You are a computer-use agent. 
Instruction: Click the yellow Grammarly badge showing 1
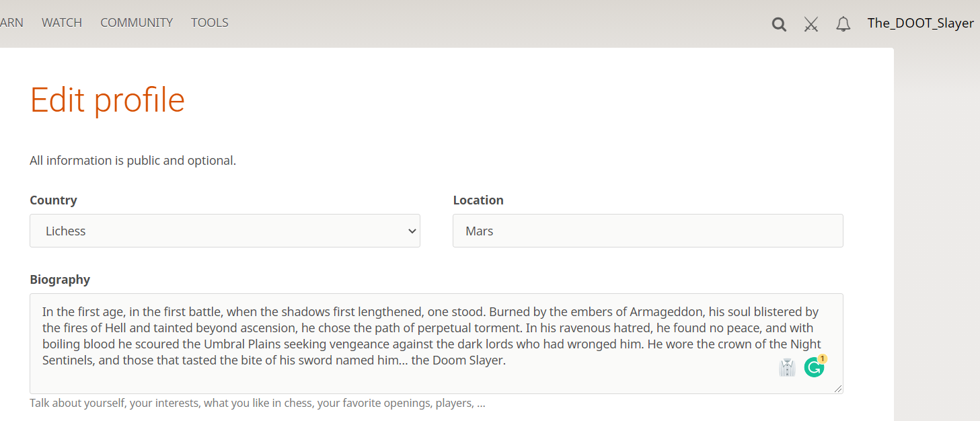(x=822, y=359)
